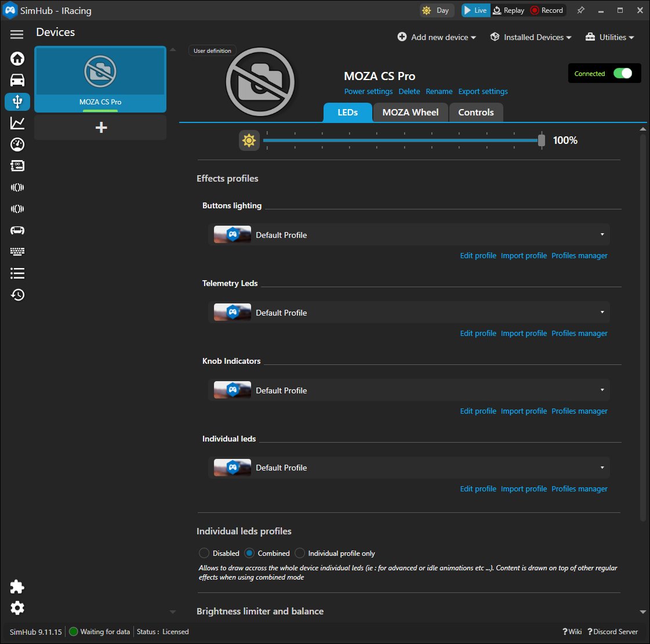Select Individual profile only radio option

[x=300, y=553]
